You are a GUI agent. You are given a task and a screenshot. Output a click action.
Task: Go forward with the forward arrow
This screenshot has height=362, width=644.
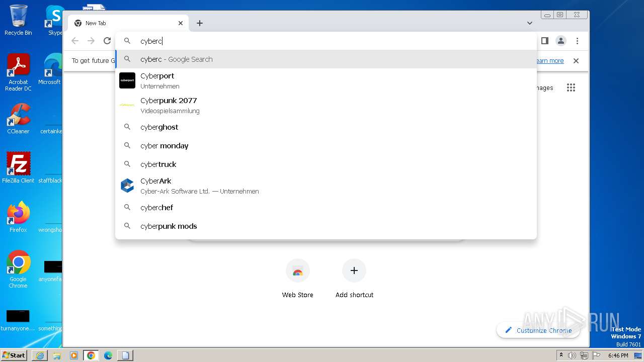[x=91, y=41]
